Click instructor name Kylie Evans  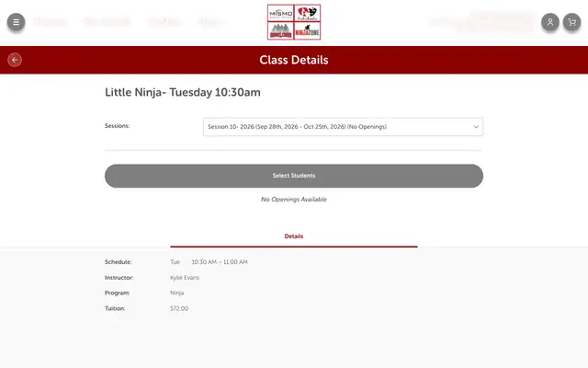coord(185,278)
